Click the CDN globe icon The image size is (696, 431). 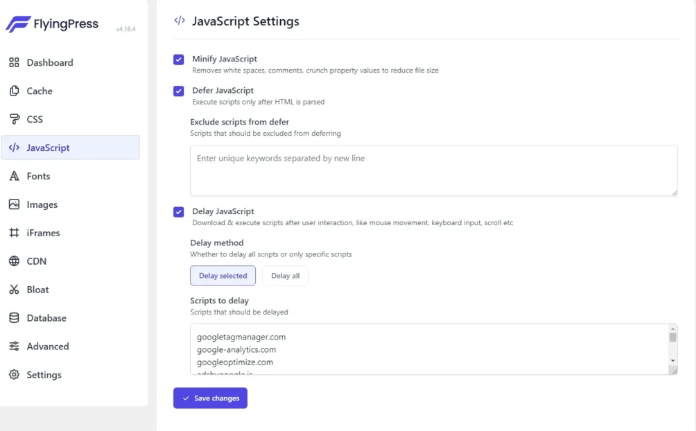pyautogui.click(x=14, y=262)
